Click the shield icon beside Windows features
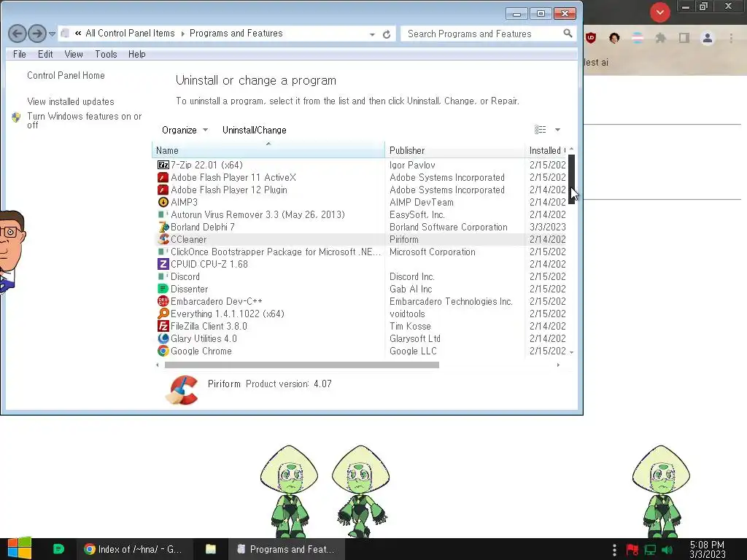The height and width of the screenshot is (560, 747). point(16,117)
